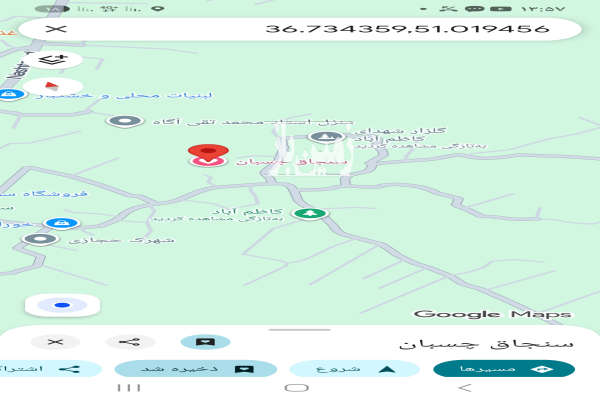This screenshot has width=600, height=400.
Task: Tap the شهرک حجازی map label
Action: pos(121,240)
